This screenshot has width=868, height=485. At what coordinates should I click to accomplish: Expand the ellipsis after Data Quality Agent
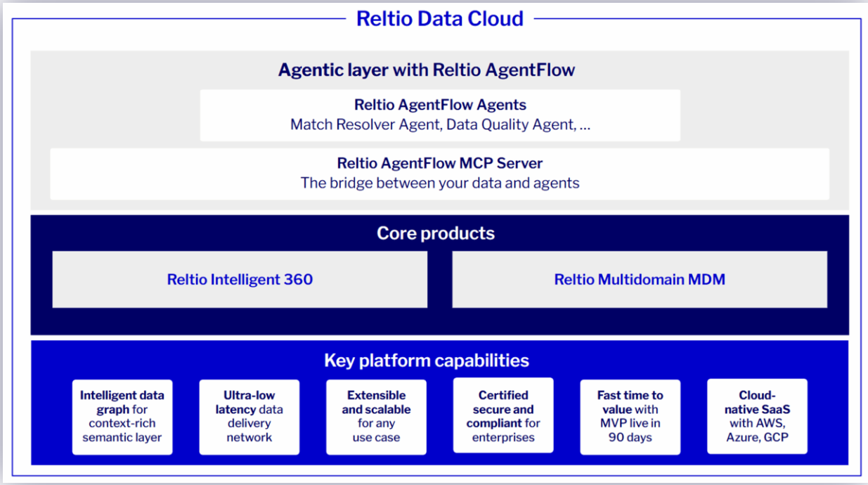pyautogui.click(x=585, y=125)
